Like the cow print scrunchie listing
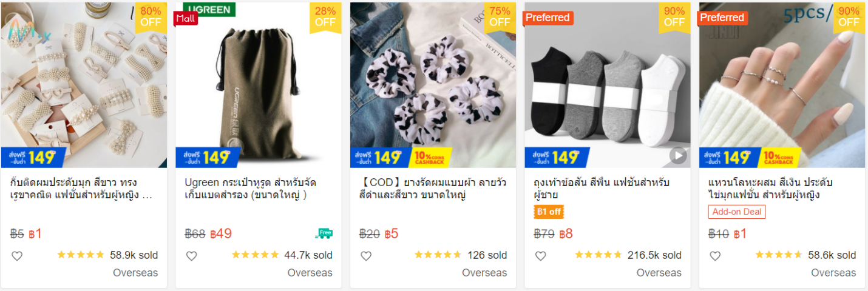 [366, 256]
